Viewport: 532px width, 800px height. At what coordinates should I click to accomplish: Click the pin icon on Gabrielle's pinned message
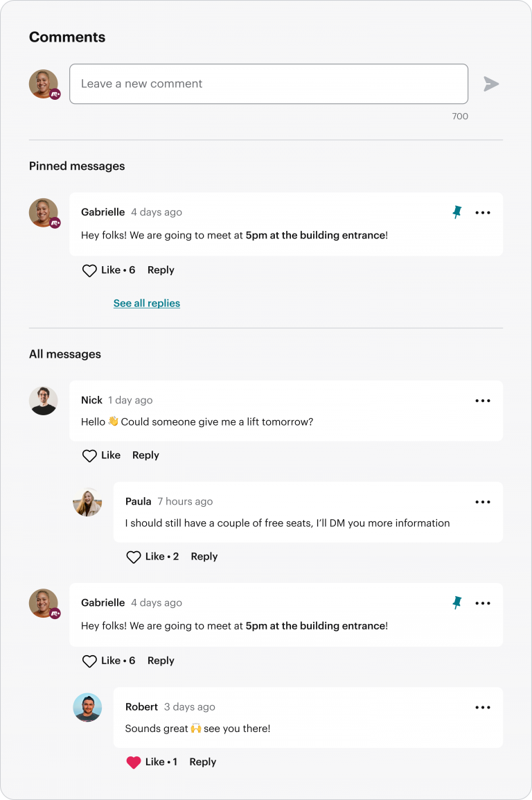point(457,213)
